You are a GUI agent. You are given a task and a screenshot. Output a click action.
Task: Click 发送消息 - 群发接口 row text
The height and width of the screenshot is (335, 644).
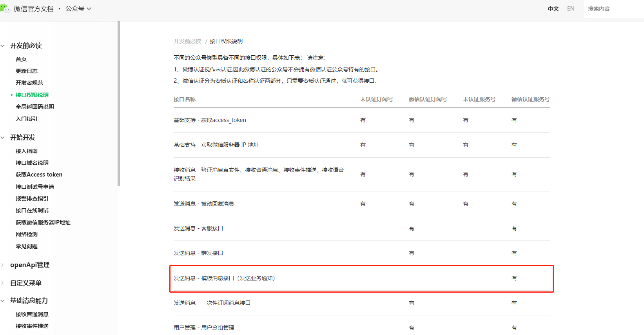pos(198,253)
